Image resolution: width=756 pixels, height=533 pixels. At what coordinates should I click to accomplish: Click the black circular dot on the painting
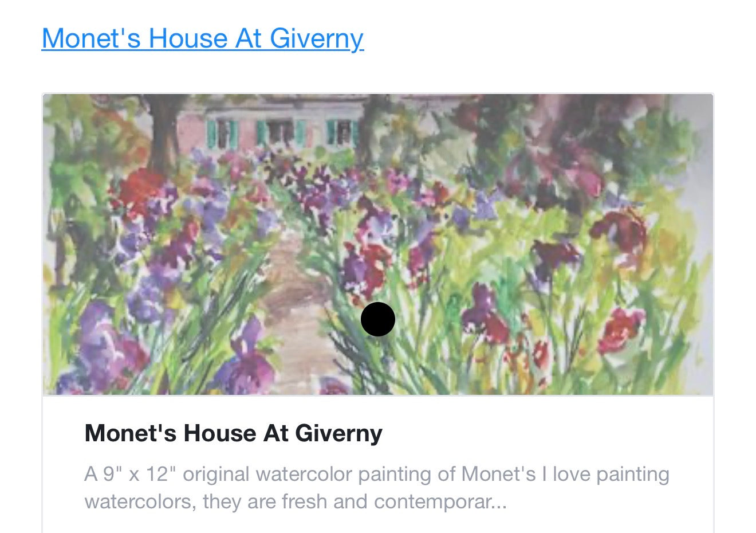(378, 319)
